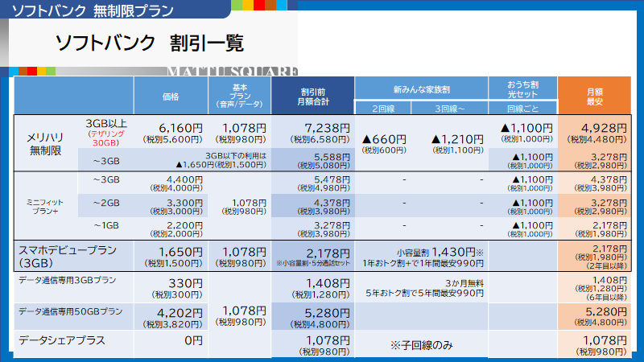Select the "価格" column header
The width and height of the screenshot is (644, 362).
pyautogui.click(x=171, y=97)
